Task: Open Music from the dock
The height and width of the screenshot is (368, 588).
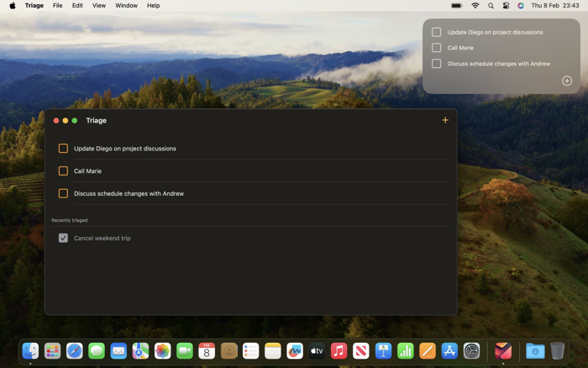Action: [x=339, y=351]
